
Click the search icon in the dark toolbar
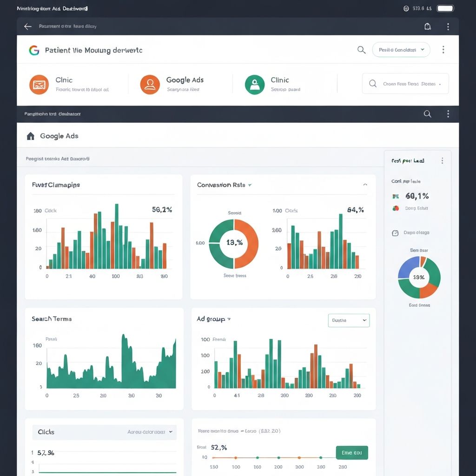pos(427,113)
